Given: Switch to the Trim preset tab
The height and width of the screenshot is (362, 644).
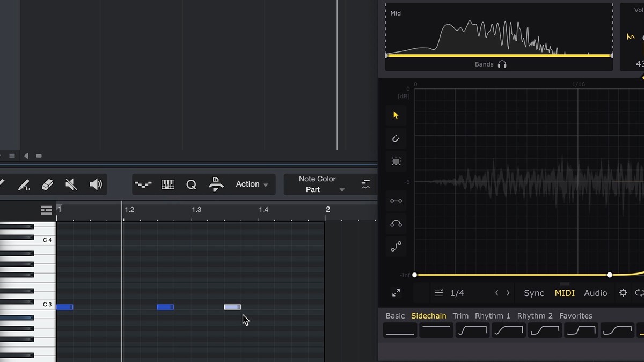Looking at the screenshot, I should (460, 316).
